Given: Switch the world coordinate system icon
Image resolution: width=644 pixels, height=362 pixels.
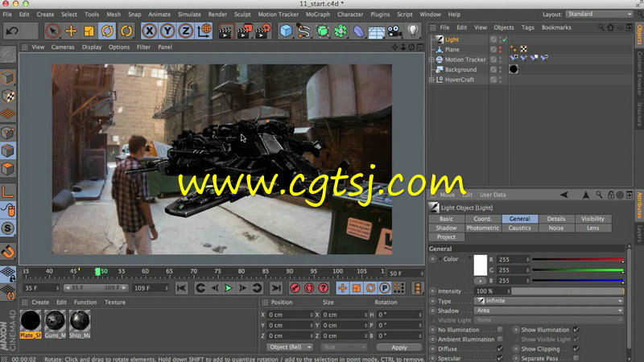Looking at the screenshot, I should click(x=204, y=31).
